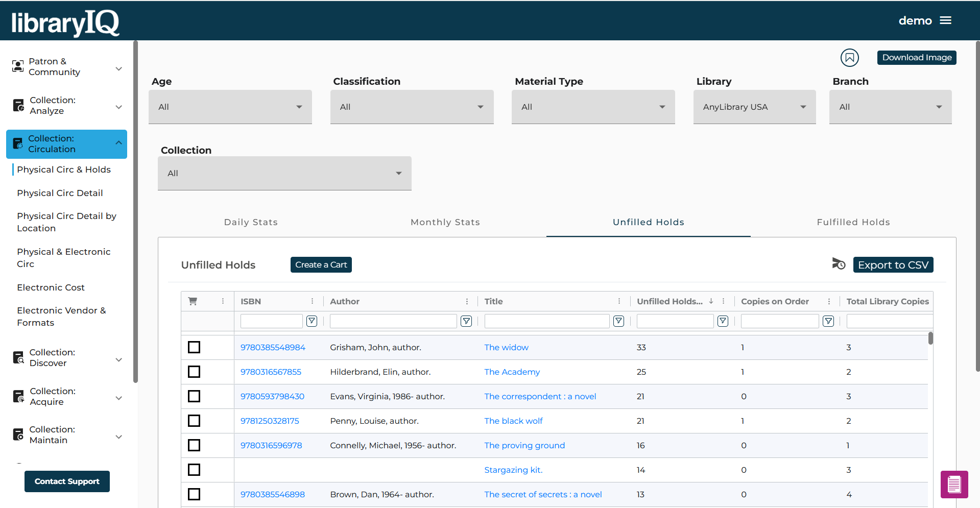Click the Author filter funnel icon
This screenshot has width=980, height=508.
pyautogui.click(x=466, y=321)
